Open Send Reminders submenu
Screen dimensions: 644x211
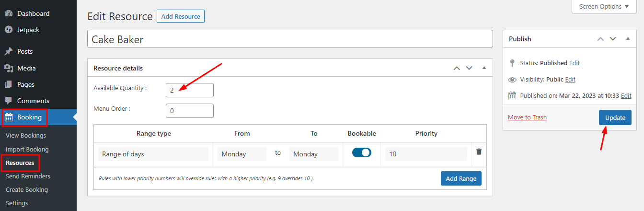pyautogui.click(x=28, y=176)
